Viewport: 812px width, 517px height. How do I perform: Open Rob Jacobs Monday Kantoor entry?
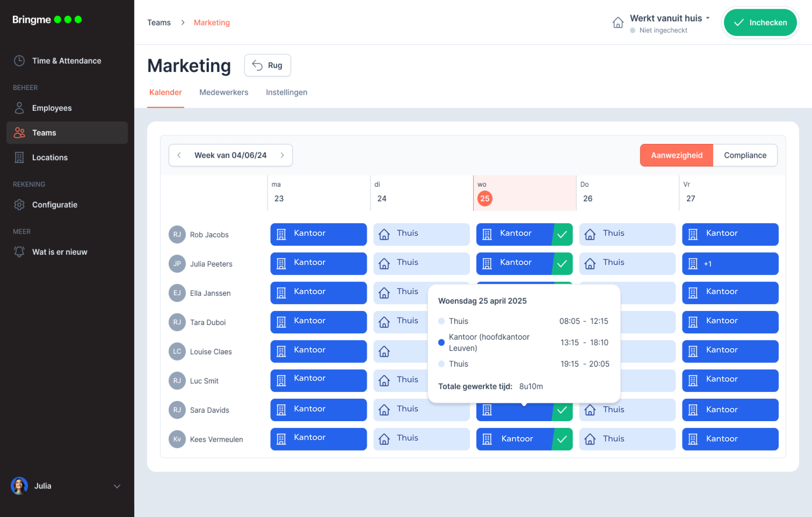(318, 234)
